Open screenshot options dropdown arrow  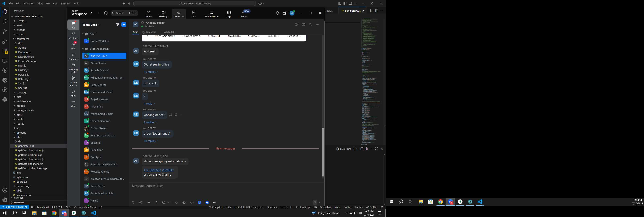coord(169,203)
